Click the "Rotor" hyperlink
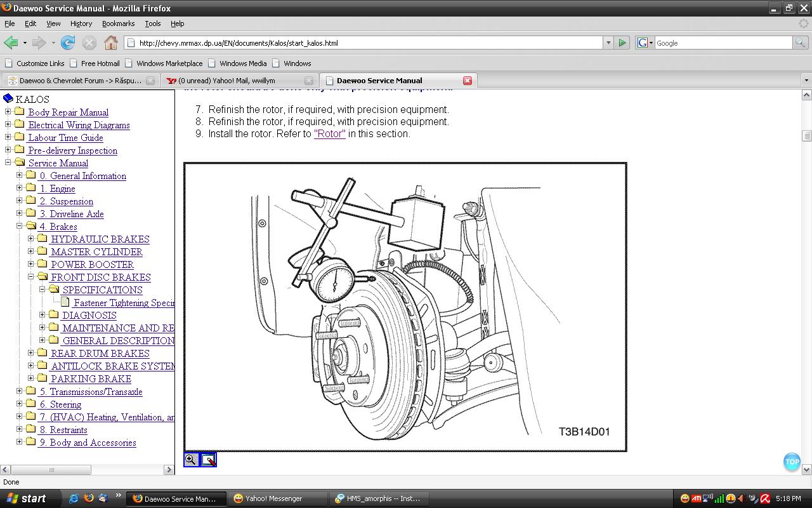 coord(329,134)
